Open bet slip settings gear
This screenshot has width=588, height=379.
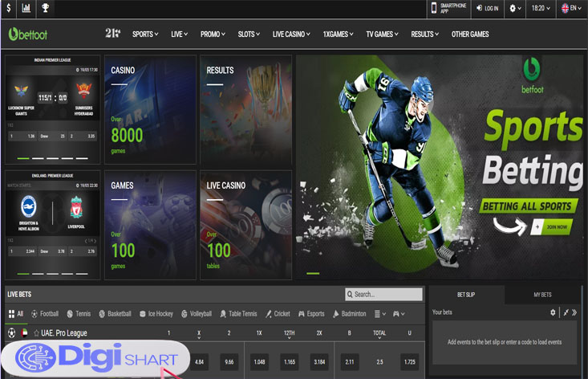[553, 312]
